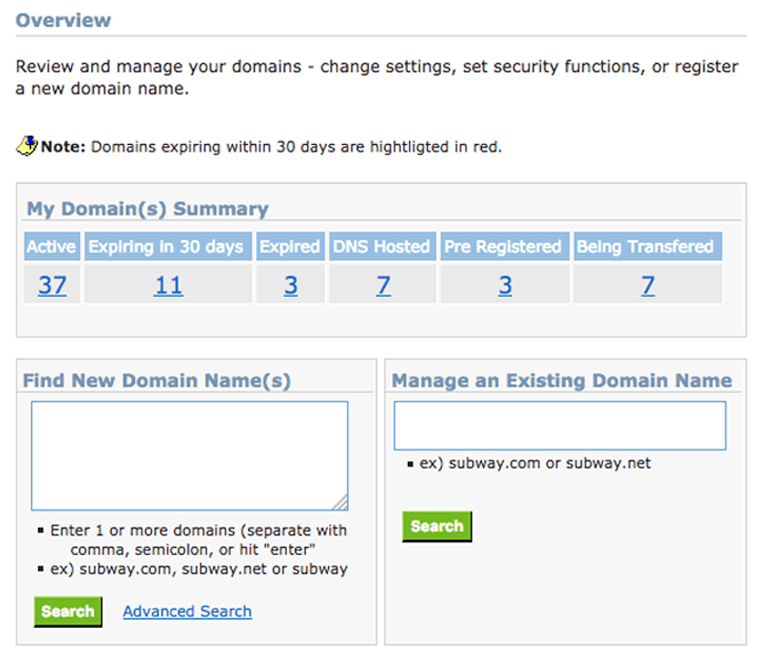Image resolution: width=760 pixels, height=668 pixels.
Task: Click the Expiring in 30 days header
Action: 168,246
